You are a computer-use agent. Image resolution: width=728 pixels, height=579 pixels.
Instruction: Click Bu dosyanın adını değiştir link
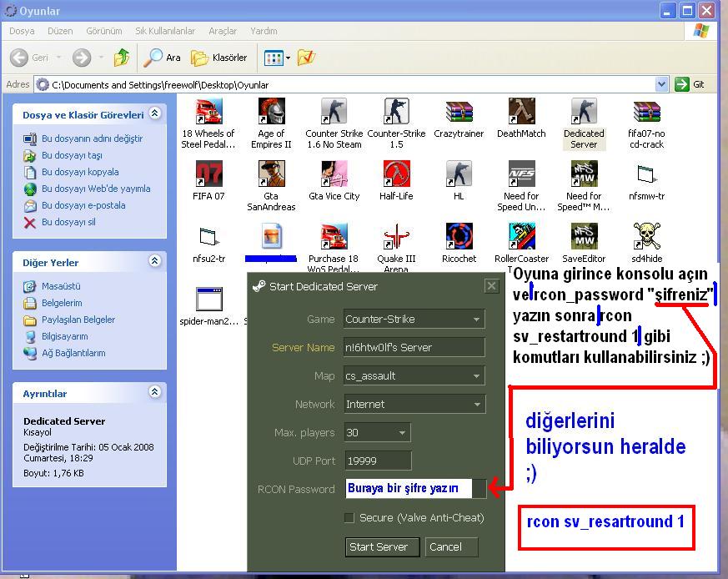(x=92, y=138)
